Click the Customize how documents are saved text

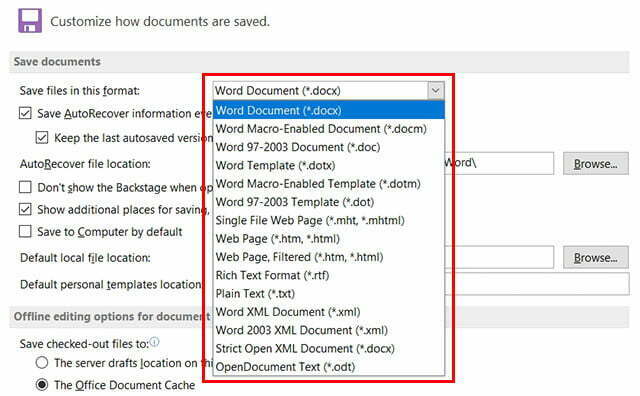pyautogui.click(x=160, y=21)
